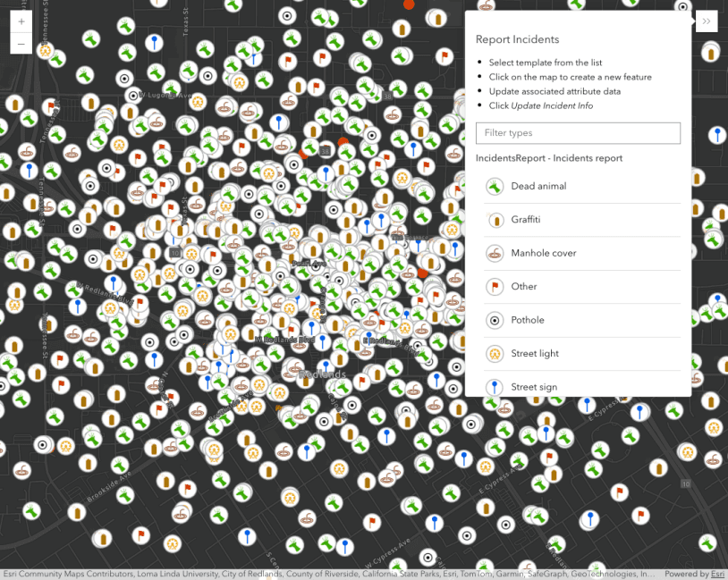This screenshot has width=728, height=580.
Task: Click the Redlands city label on map
Action: (x=322, y=374)
